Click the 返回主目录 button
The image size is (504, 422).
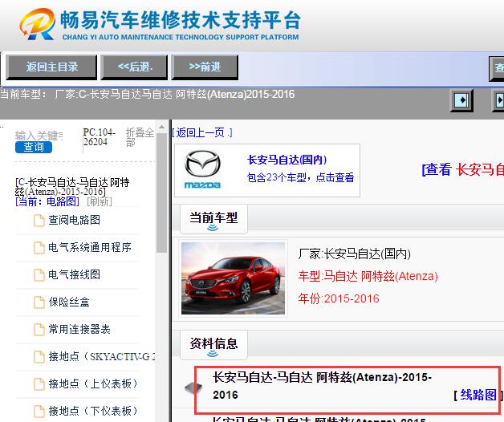coord(51,67)
